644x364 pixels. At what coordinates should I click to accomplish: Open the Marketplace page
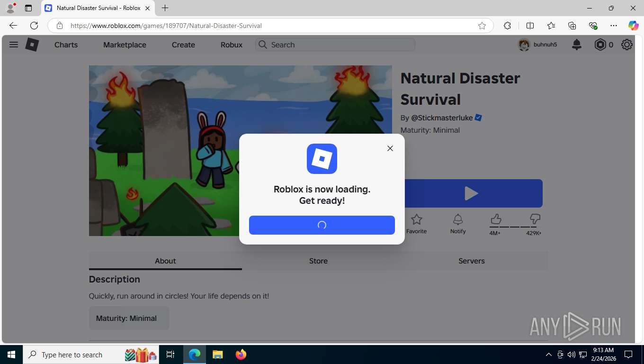125,45
